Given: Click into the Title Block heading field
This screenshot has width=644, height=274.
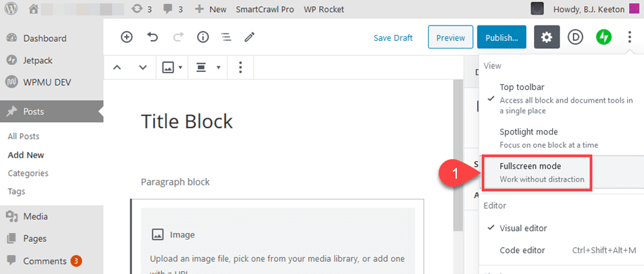Looking at the screenshot, I should (187, 122).
